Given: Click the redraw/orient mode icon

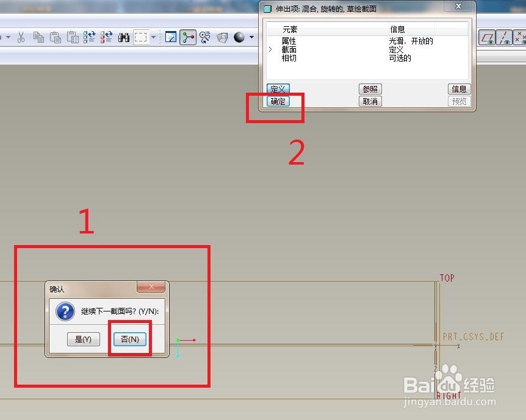Looking at the screenshot, I should (x=204, y=37).
